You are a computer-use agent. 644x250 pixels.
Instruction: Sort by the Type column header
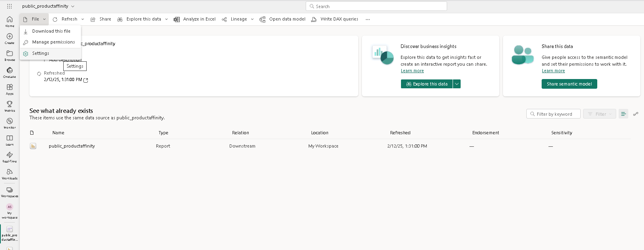163,133
